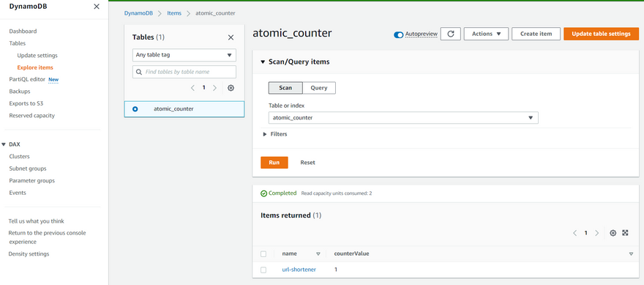Close the DynamoDB navigation sidebar

click(97, 7)
